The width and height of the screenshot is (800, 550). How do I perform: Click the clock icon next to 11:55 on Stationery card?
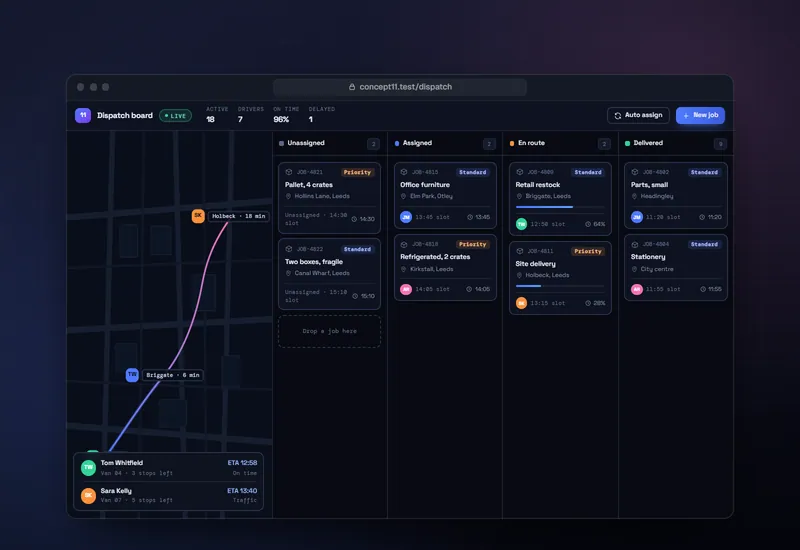click(703, 289)
